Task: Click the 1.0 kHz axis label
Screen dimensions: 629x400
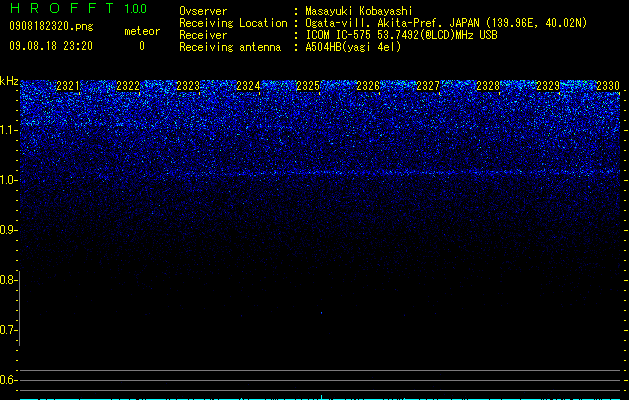Action: point(7,180)
